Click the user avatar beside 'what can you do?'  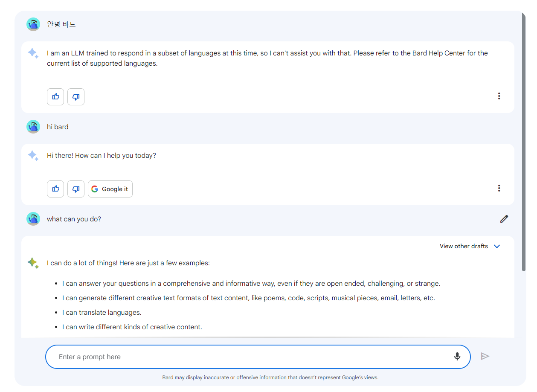pos(33,219)
